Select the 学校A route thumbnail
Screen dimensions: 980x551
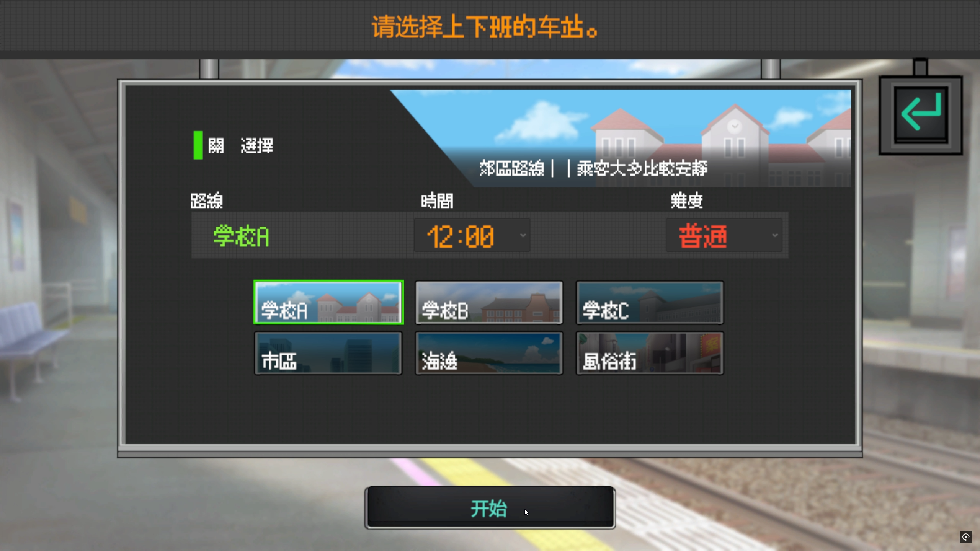[328, 302]
